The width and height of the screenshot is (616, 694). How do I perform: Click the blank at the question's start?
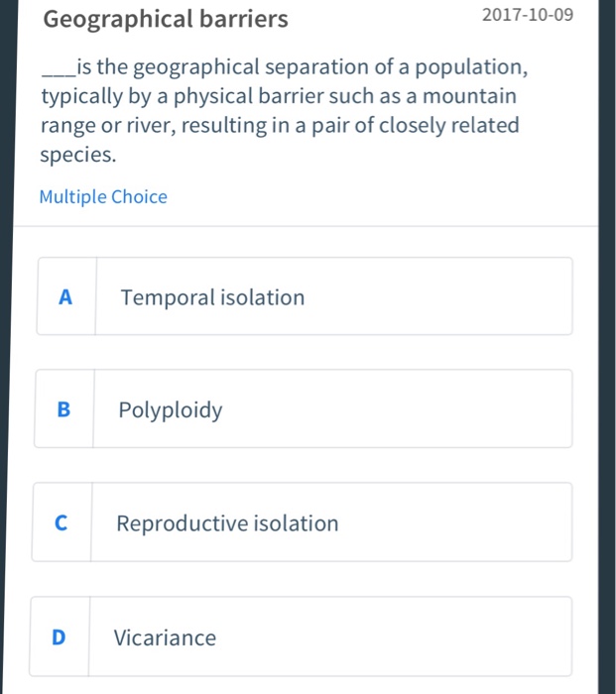56,69
